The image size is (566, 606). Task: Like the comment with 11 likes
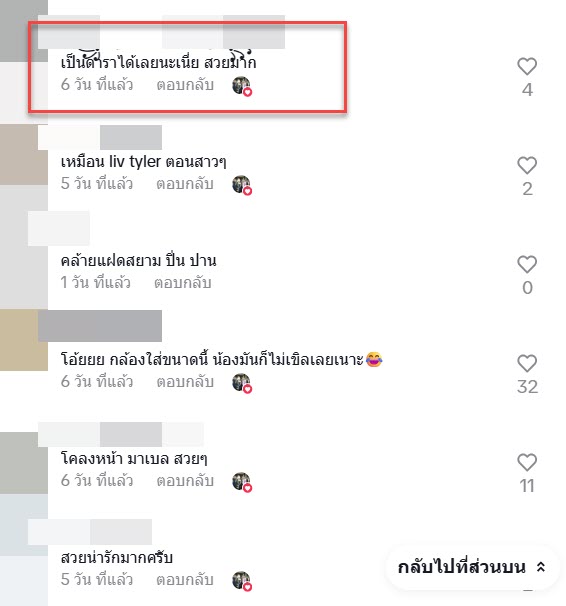[527, 462]
